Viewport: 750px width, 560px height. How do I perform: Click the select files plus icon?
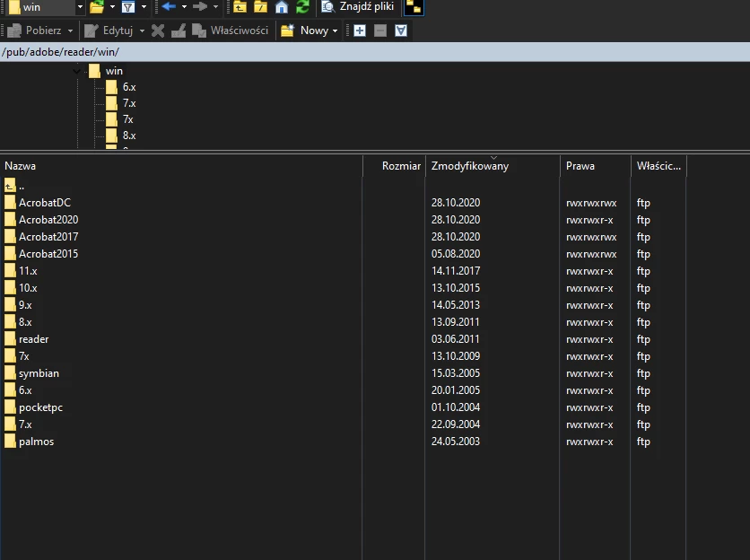(x=360, y=31)
